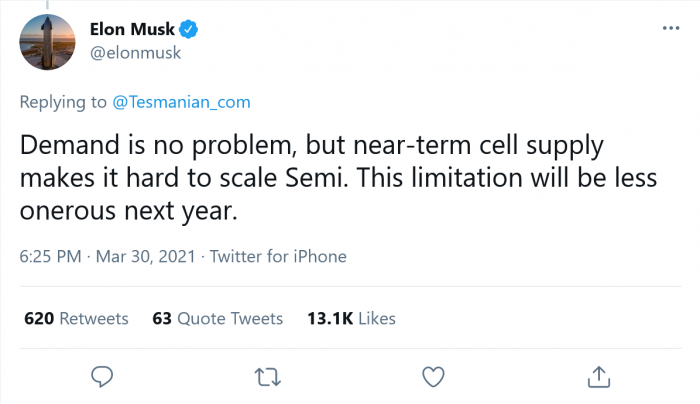View the 620 Retweets list
The image size is (700, 404).
coord(76,319)
